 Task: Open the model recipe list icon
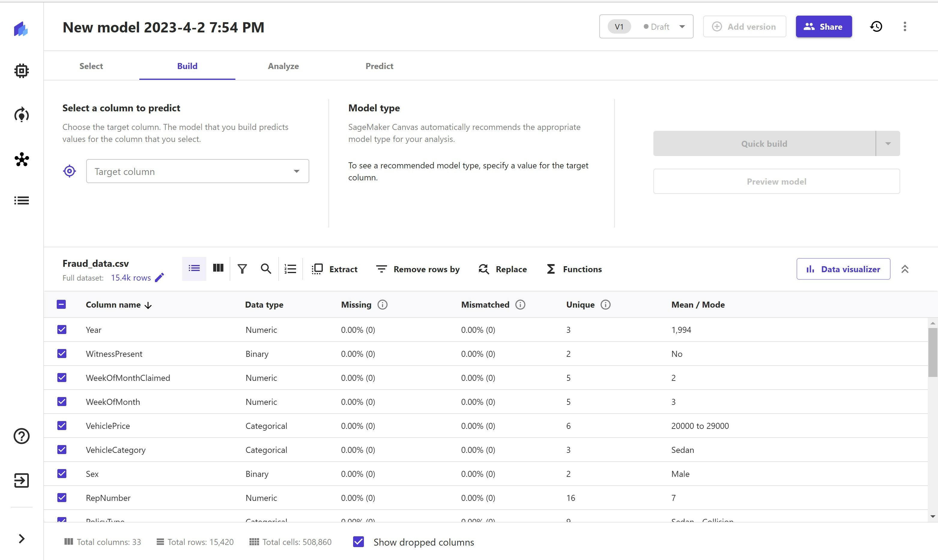[290, 269]
